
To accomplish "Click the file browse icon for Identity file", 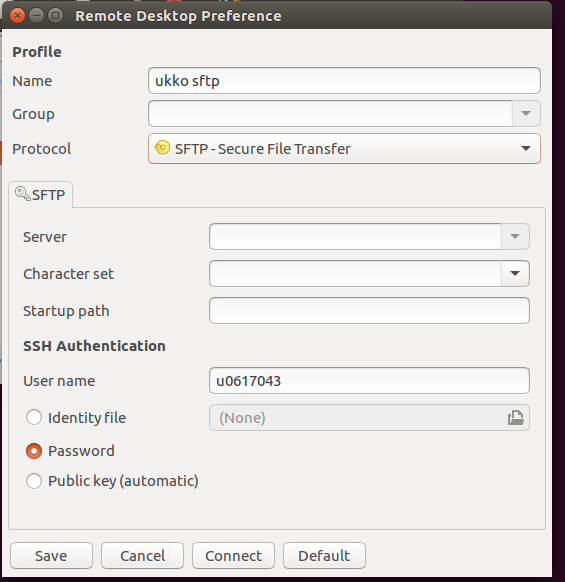I will pyautogui.click(x=516, y=418).
